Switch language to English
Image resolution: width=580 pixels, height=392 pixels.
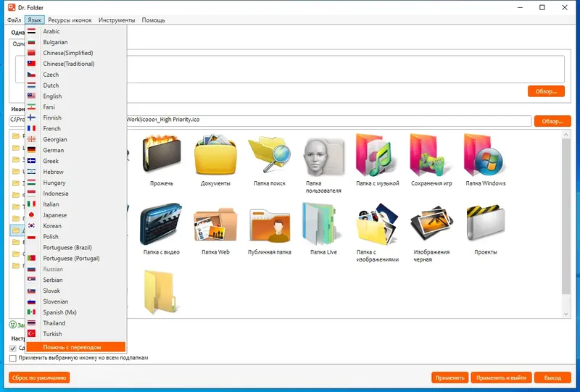(x=76, y=96)
